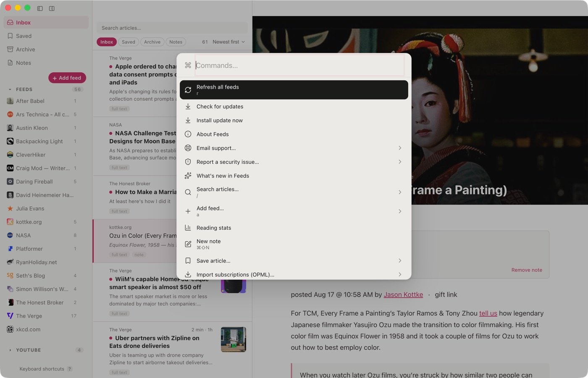Screen dimensions: 588x378
Task: Click the bar chart icon next to Reading stats
Action: coord(188,228)
